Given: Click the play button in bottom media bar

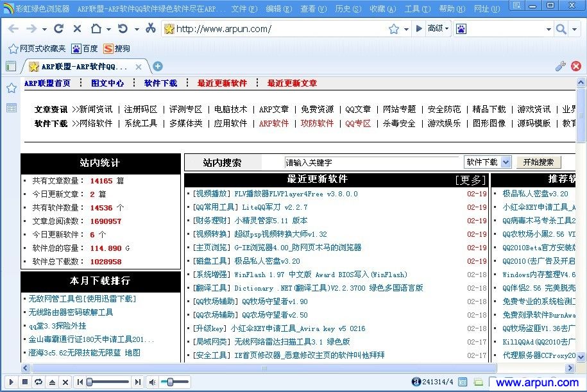Looking at the screenshot, I should tap(11, 382).
